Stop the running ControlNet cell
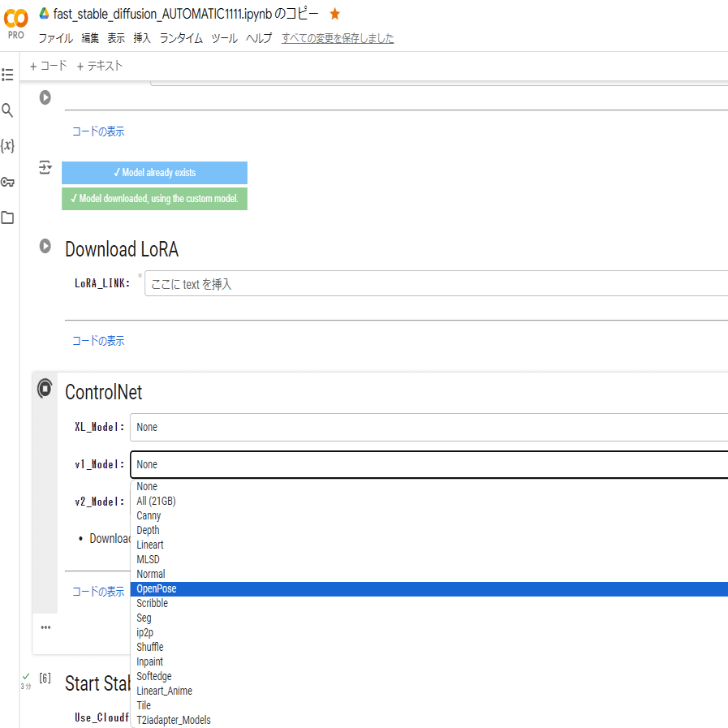The width and height of the screenshot is (728, 728). coord(45,388)
